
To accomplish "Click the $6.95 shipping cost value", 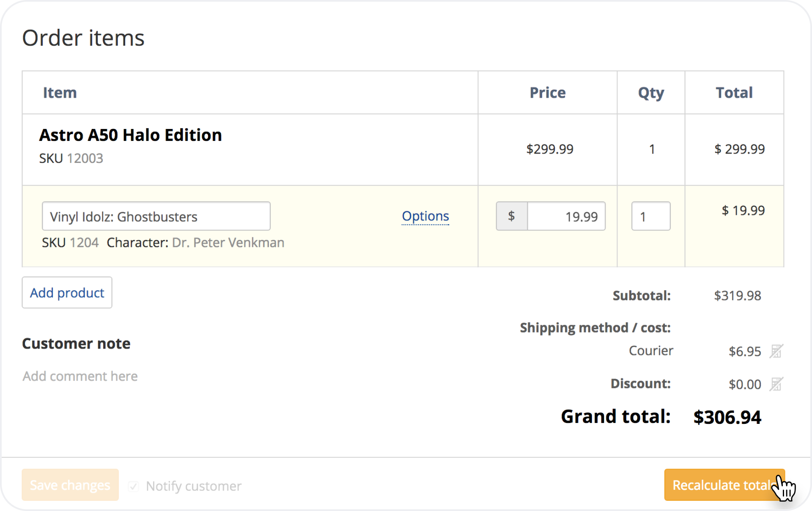I will [744, 352].
